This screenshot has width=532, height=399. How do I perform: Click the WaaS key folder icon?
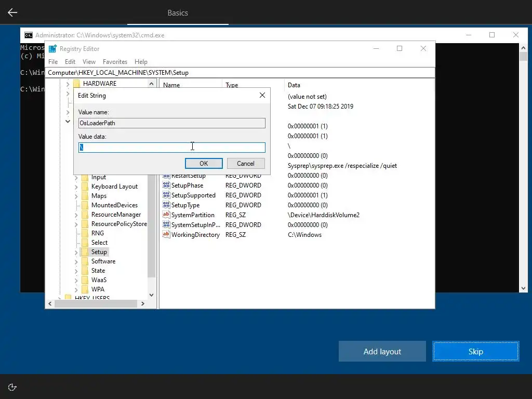pos(85,280)
